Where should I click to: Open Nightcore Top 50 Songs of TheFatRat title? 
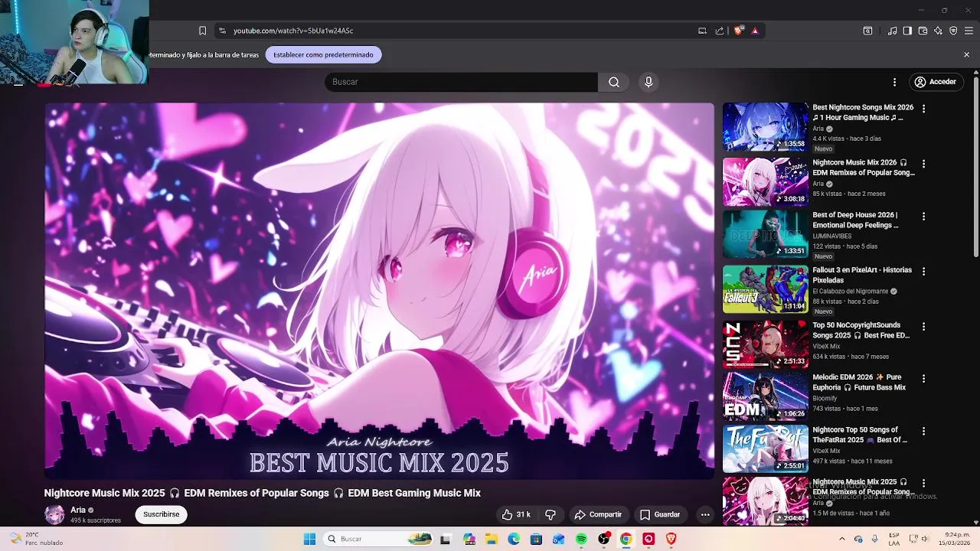point(860,435)
